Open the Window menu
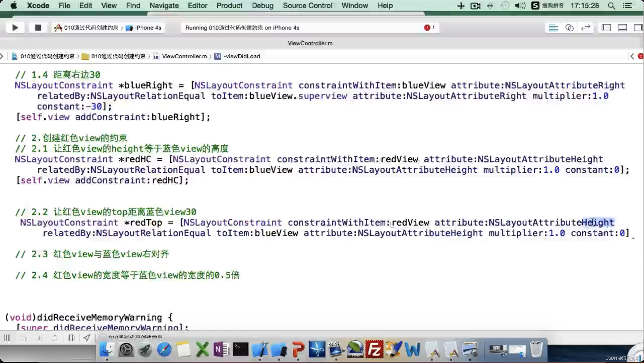 coord(355,5)
